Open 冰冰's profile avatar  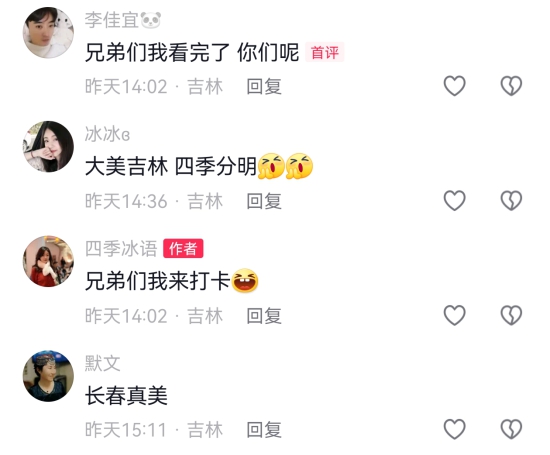(48, 147)
